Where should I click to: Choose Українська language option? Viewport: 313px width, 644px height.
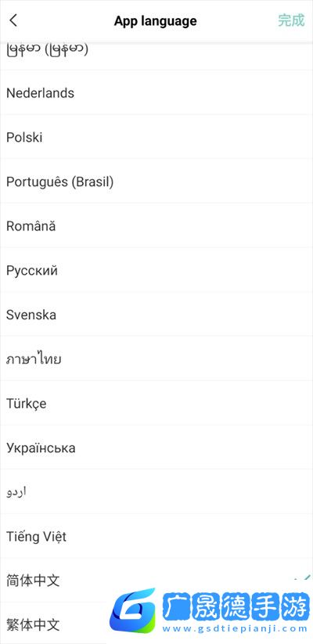pos(156,448)
